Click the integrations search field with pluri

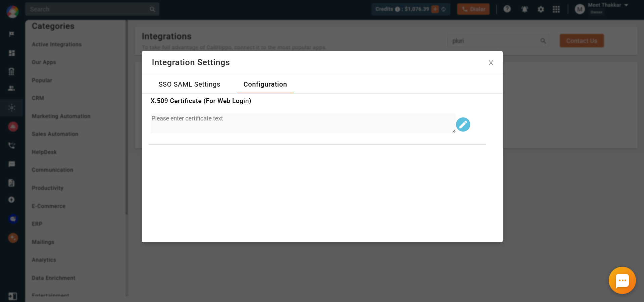(498, 41)
